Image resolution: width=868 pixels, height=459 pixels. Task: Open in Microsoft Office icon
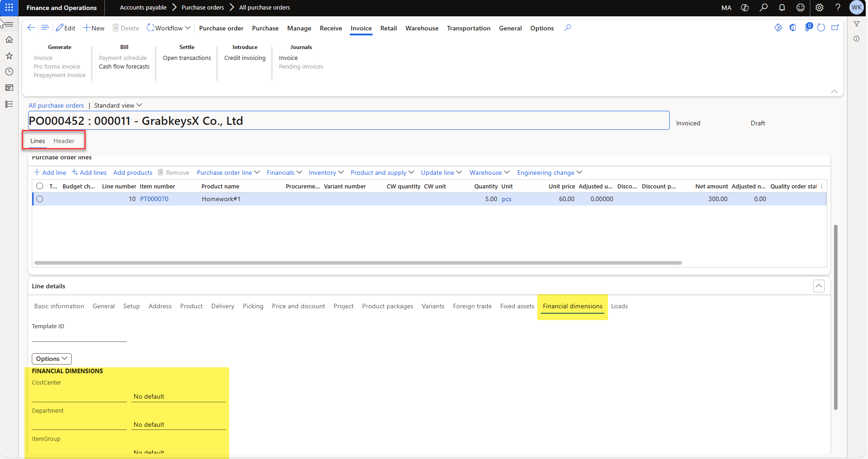[793, 28]
